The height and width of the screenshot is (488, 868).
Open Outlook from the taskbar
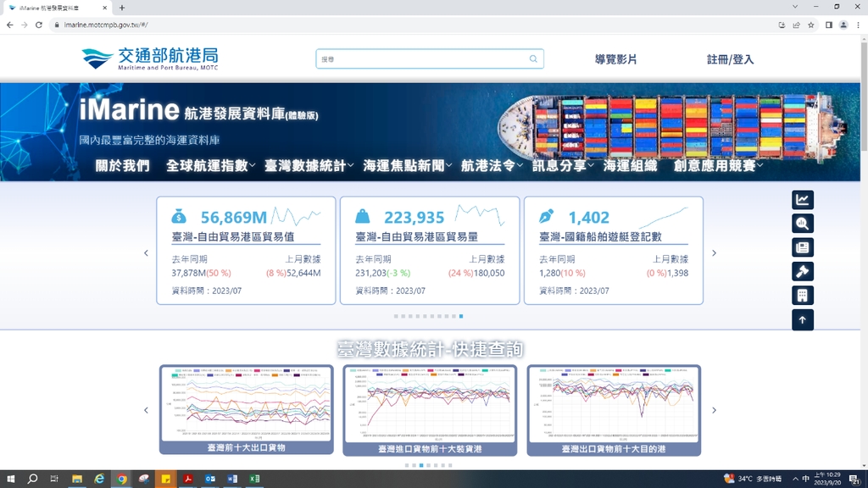210,479
